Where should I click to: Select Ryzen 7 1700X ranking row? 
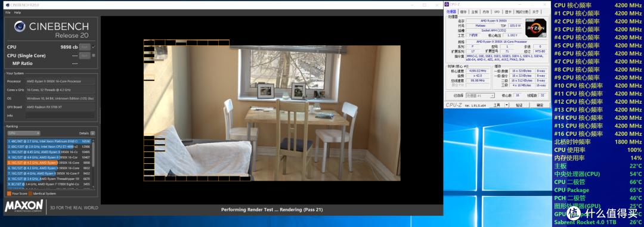[49, 185]
